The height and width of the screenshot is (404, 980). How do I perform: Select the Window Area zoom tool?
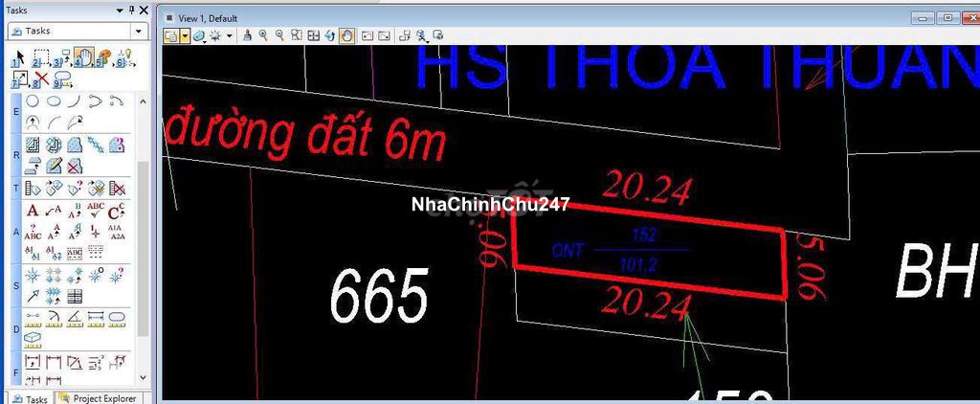click(x=296, y=35)
